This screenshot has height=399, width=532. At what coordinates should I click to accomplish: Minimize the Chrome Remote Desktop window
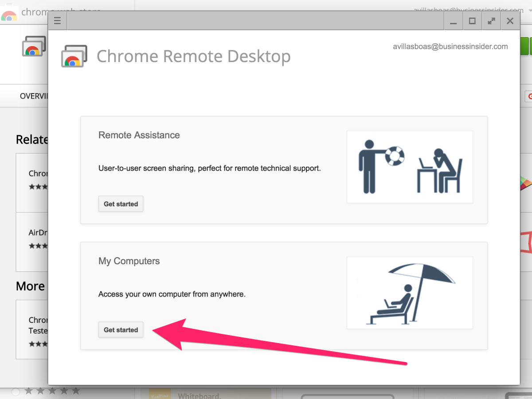[453, 21]
